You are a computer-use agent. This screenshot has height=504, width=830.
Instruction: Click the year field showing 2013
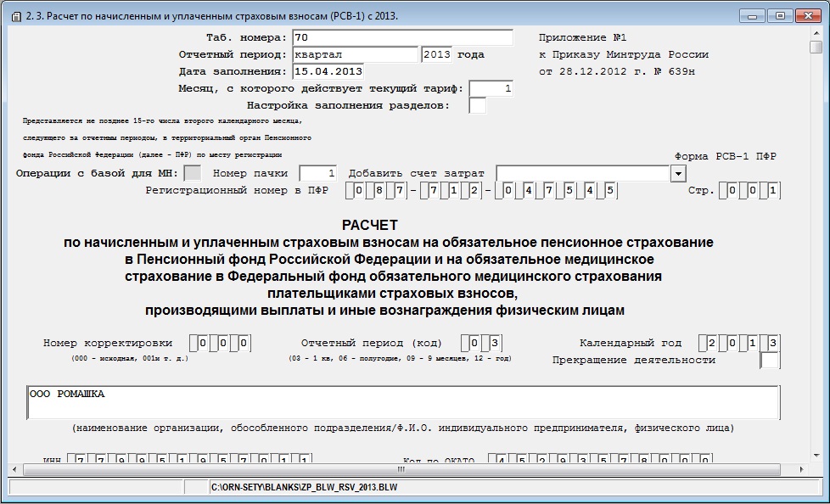click(437, 54)
